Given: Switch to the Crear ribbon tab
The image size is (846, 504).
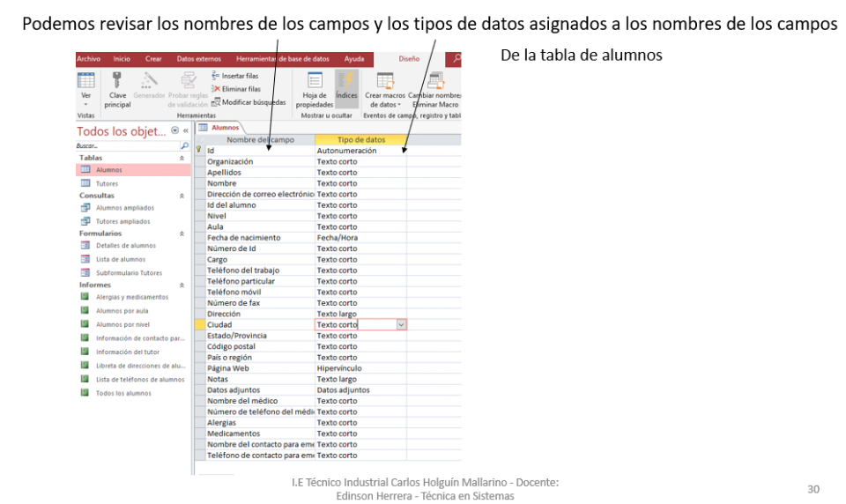Looking at the screenshot, I should coord(153,59).
